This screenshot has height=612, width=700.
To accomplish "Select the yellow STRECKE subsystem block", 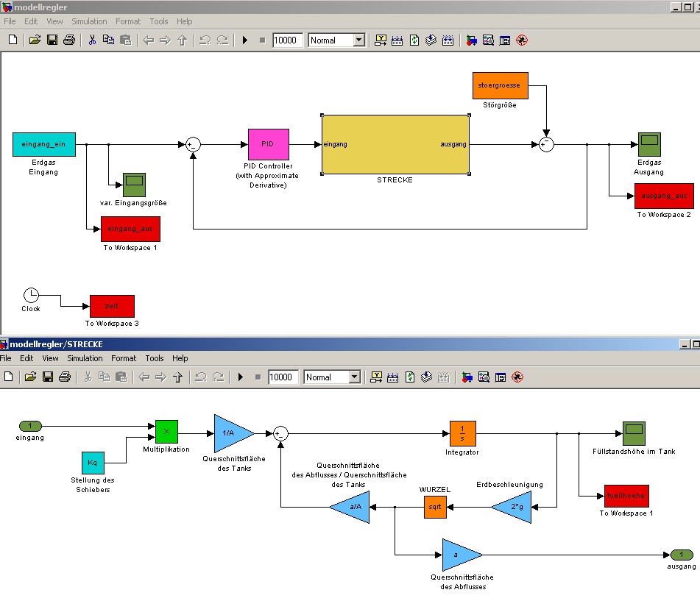I will coord(395,144).
